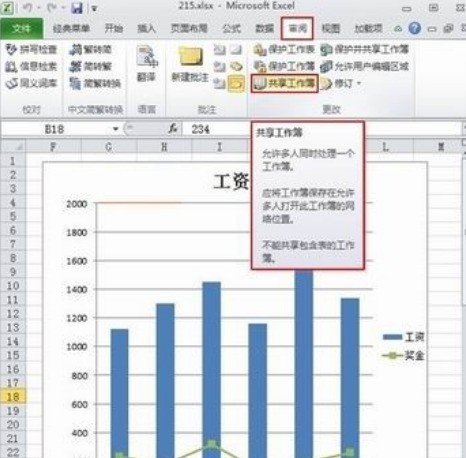466x458 pixels.
Task: Go to the Next comment icon
Action: [219, 83]
